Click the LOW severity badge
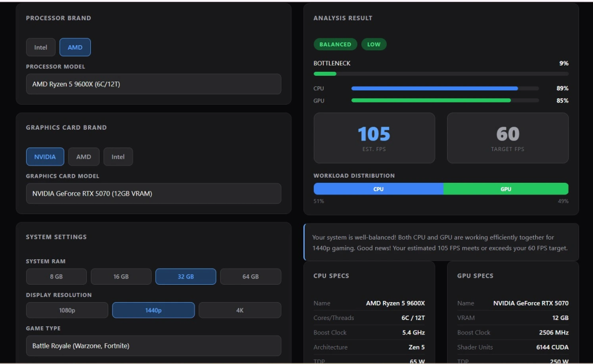593x364 pixels. [x=374, y=44]
